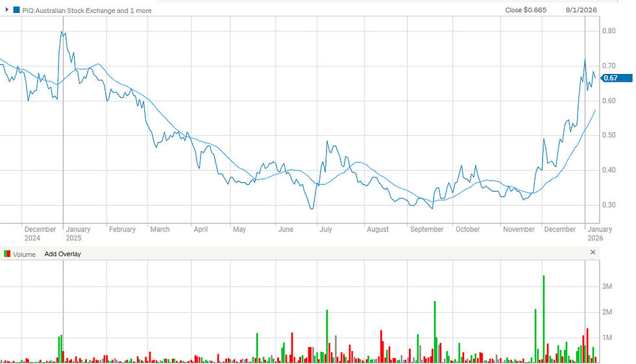The width and height of the screenshot is (636, 364).
Task: Click the blue 0.67 current price tag
Action: 616,79
